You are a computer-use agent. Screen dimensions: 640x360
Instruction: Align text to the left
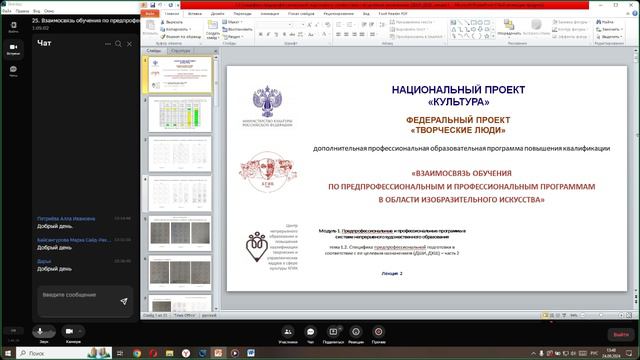point(338,35)
